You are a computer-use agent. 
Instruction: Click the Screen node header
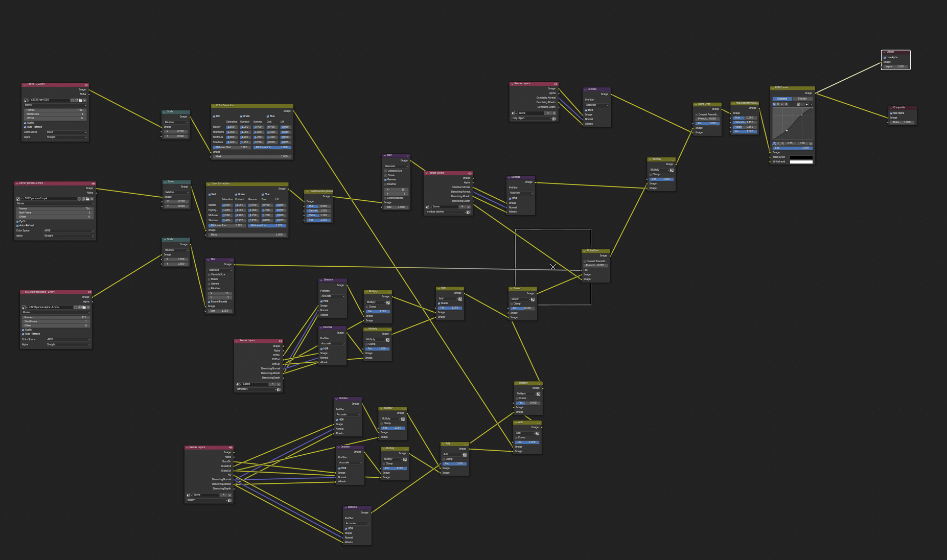(523, 289)
